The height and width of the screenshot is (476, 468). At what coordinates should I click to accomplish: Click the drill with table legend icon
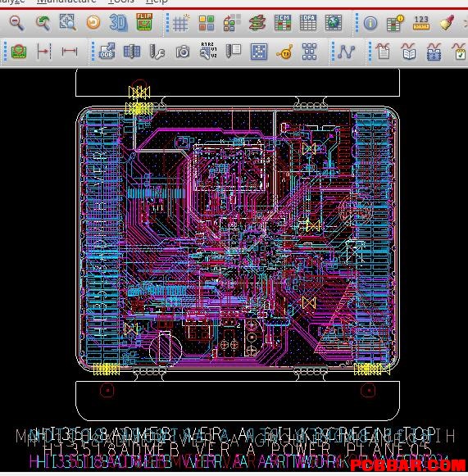pyautogui.click(x=234, y=51)
